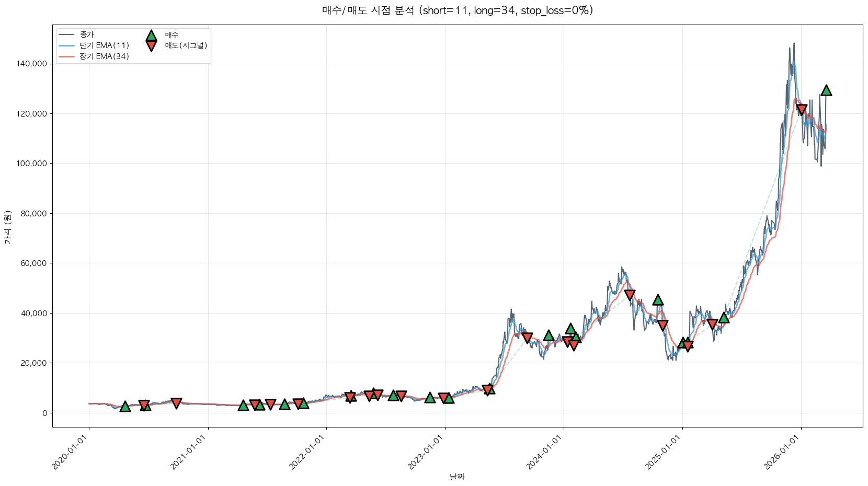Click the 2020-01-01 x-axis date label
This screenshot has width=868, height=486.
[70, 452]
